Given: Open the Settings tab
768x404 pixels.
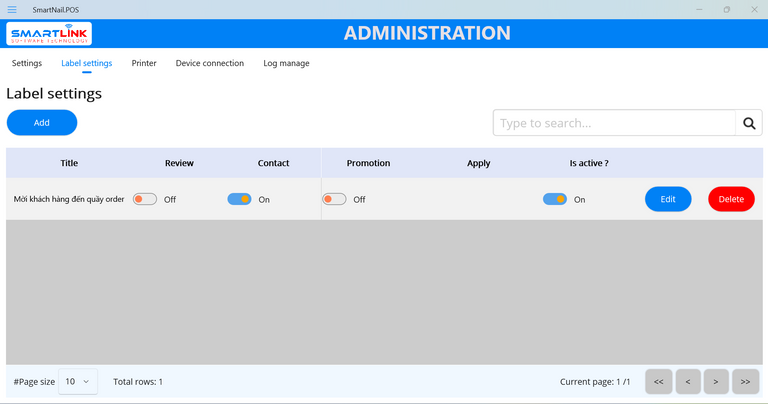Looking at the screenshot, I should coord(27,63).
